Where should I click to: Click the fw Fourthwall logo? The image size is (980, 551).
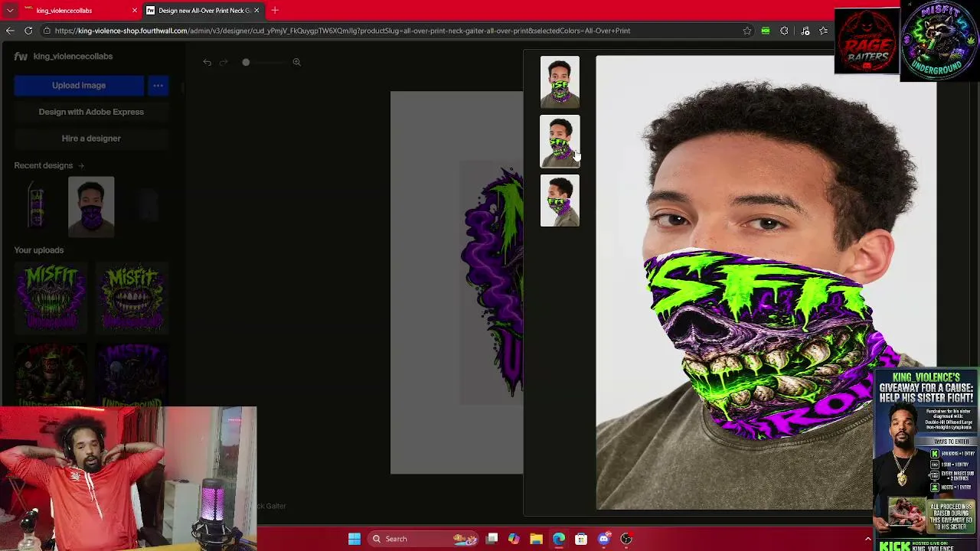click(21, 56)
